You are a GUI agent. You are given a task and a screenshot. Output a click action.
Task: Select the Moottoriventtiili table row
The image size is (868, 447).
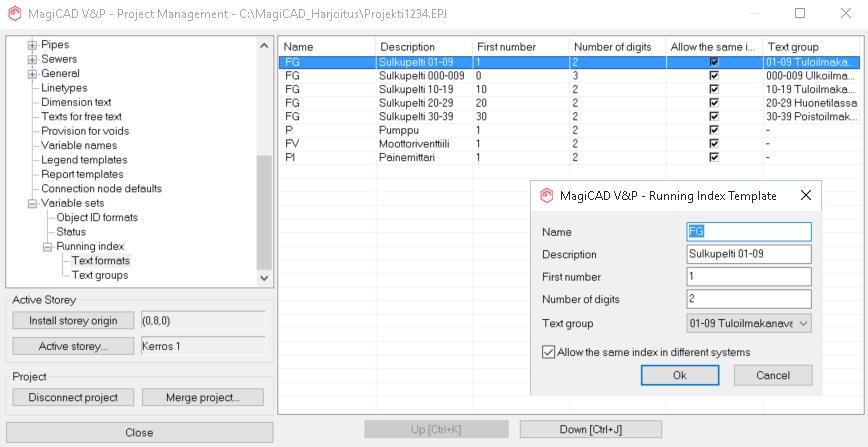[570, 144]
